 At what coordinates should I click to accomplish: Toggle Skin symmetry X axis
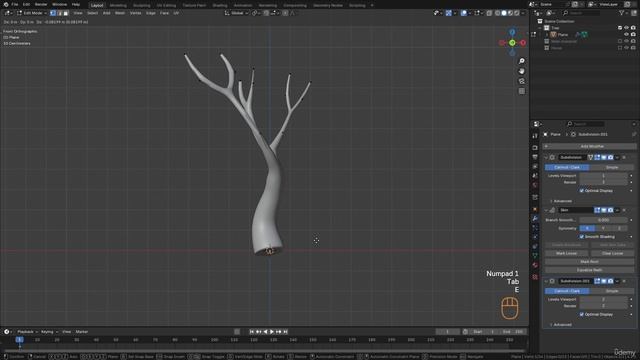587,228
